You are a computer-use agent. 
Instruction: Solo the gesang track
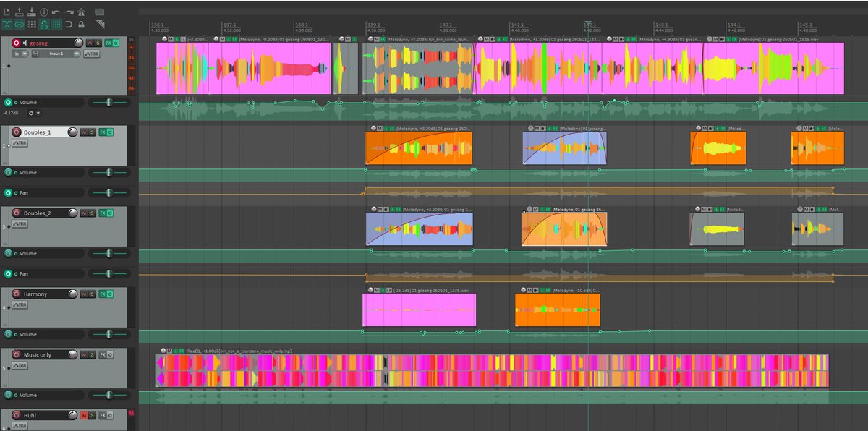(x=98, y=43)
